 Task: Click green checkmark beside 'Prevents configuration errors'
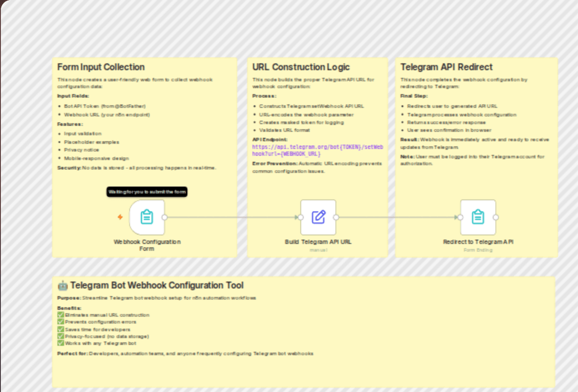click(x=61, y=321)
